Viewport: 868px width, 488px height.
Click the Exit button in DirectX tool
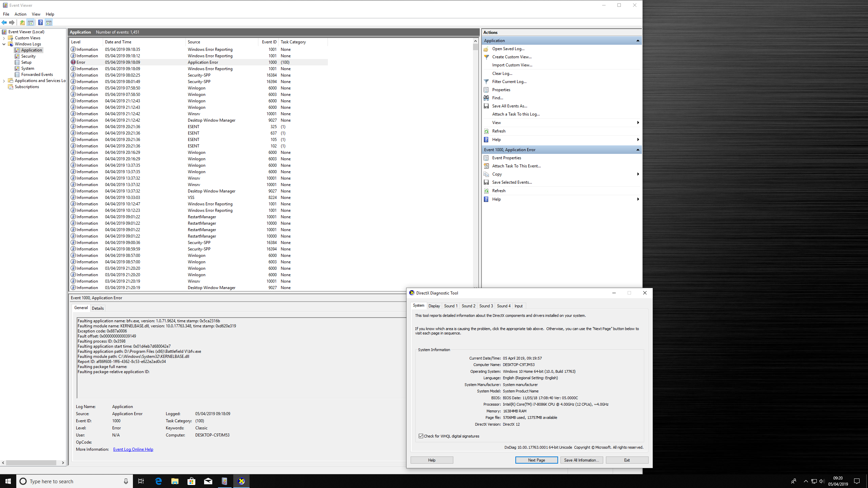point(627,460)
